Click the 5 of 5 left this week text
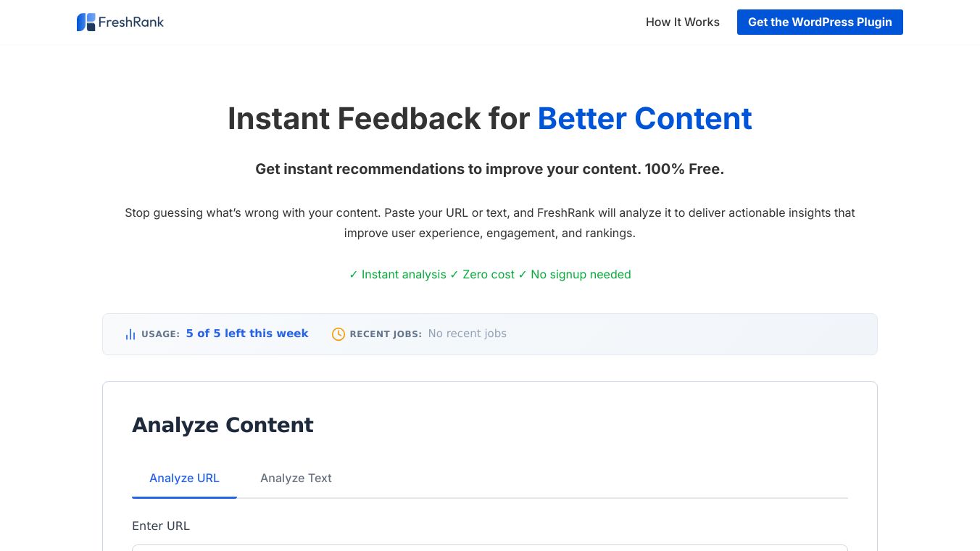 pyautogui.click(x=247, y=333)
